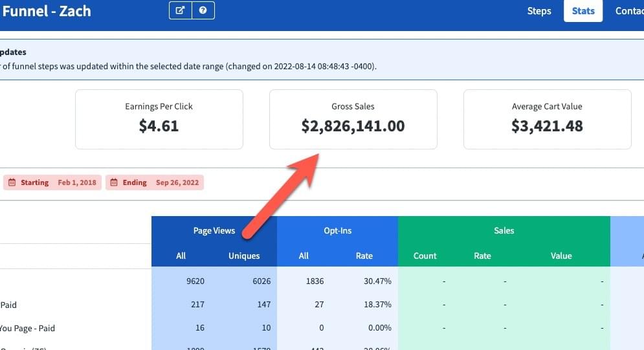Click the question mark help icon
This screenshot has height=350, width=644.
[203, 11]
